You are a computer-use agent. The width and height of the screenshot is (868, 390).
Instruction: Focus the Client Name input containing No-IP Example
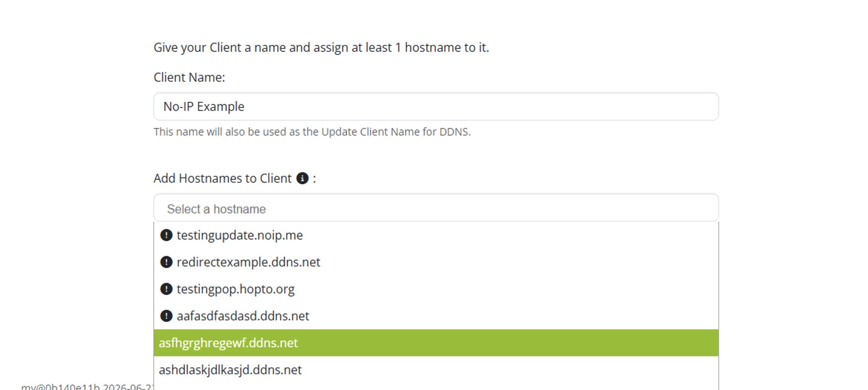(436, 106)
